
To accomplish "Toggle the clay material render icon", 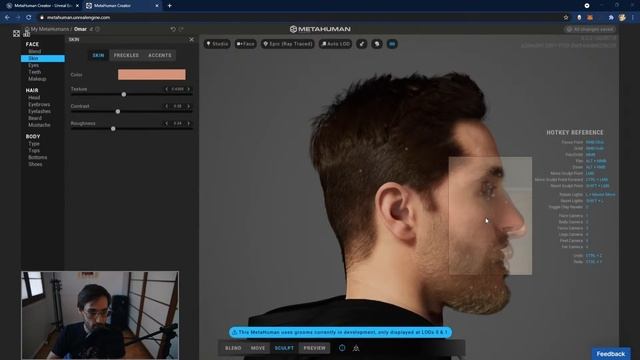I will 362,44.
